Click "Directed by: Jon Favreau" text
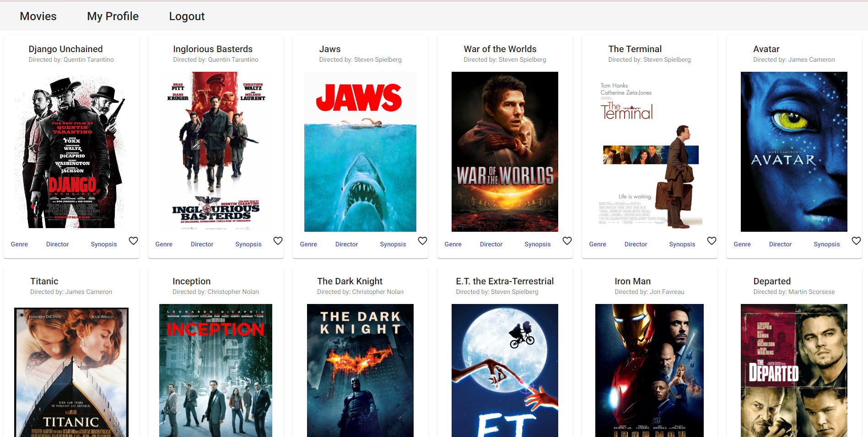The image size is (868, 437). point(649,292)
